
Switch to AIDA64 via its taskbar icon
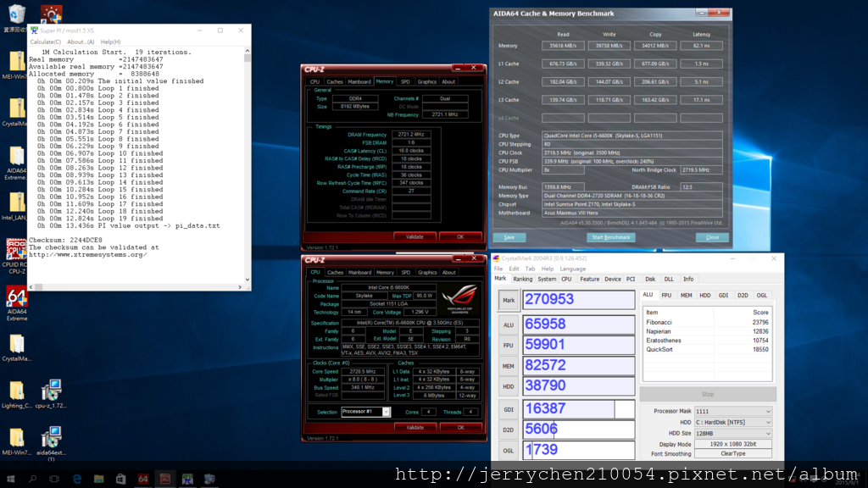[x=142, y=479]
